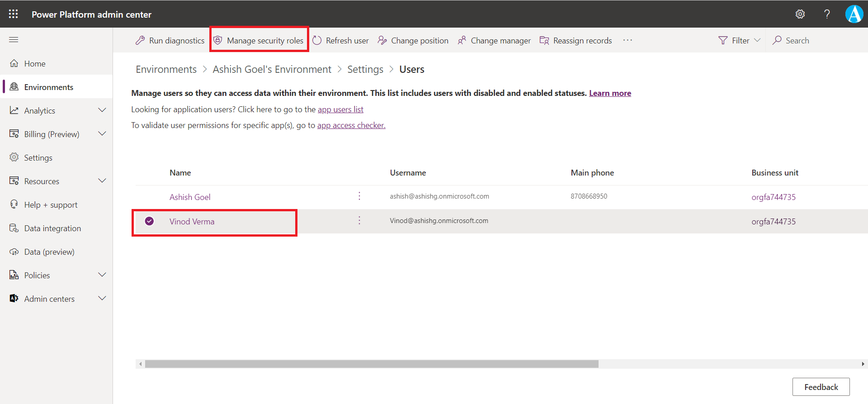
Task: Open row options for Vinod Verma
Action: [359, 220]
